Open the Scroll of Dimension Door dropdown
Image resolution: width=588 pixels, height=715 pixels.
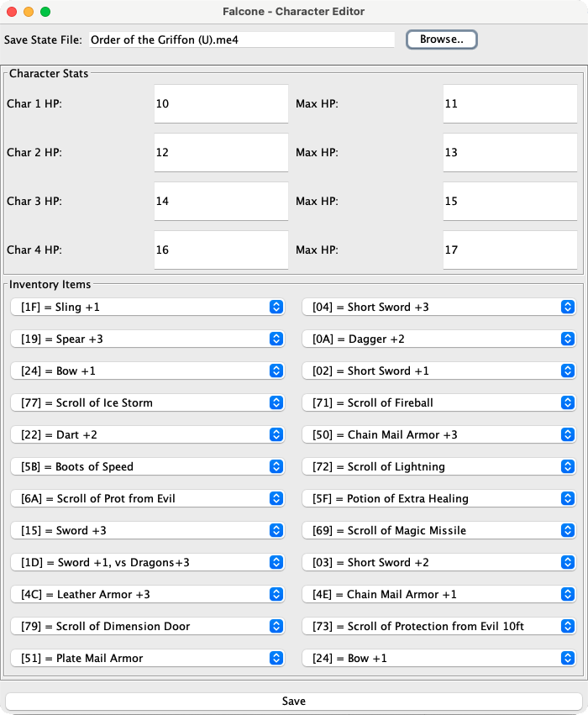pyautogui.click(x=148, y=626)
